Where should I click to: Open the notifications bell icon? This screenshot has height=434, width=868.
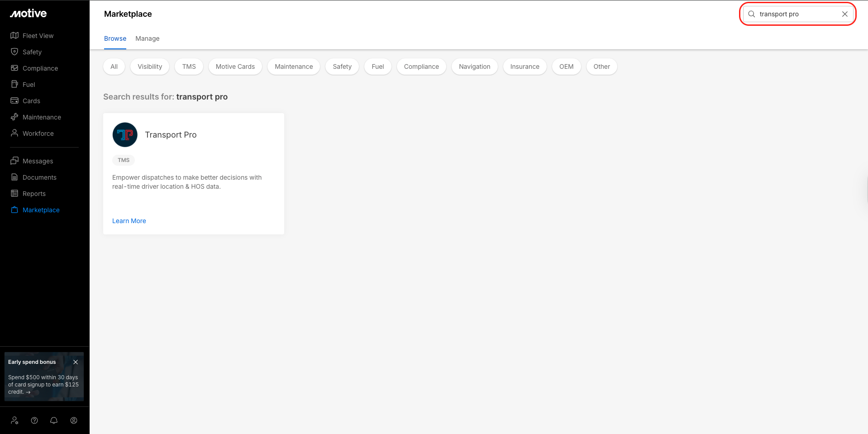click(x=54, y=420)
